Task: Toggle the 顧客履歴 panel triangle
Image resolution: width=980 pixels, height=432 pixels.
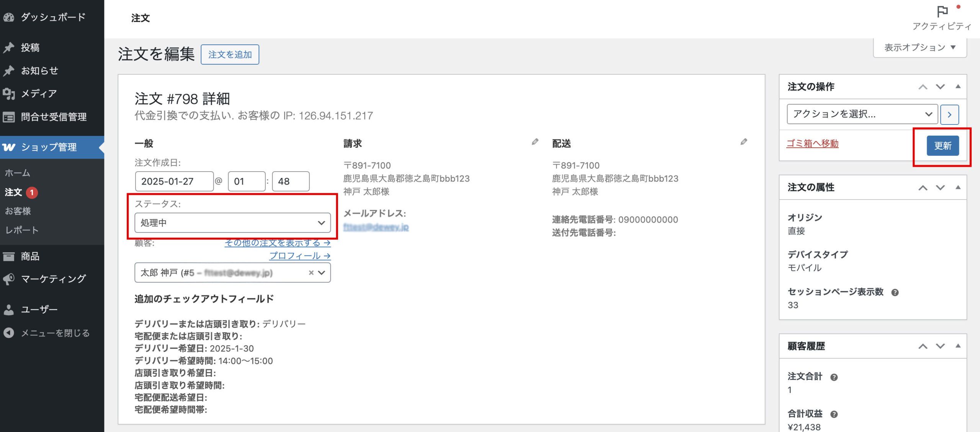Action: point(958,346)
